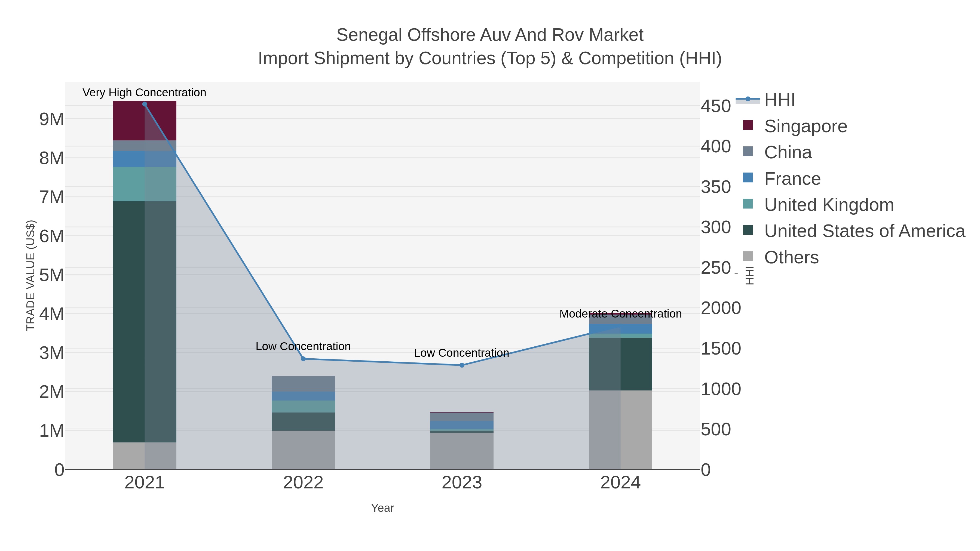This screenshot has height=551, width=980.
Task: Click the 2000 HHI axis tick label
Action: click(721, 308)
